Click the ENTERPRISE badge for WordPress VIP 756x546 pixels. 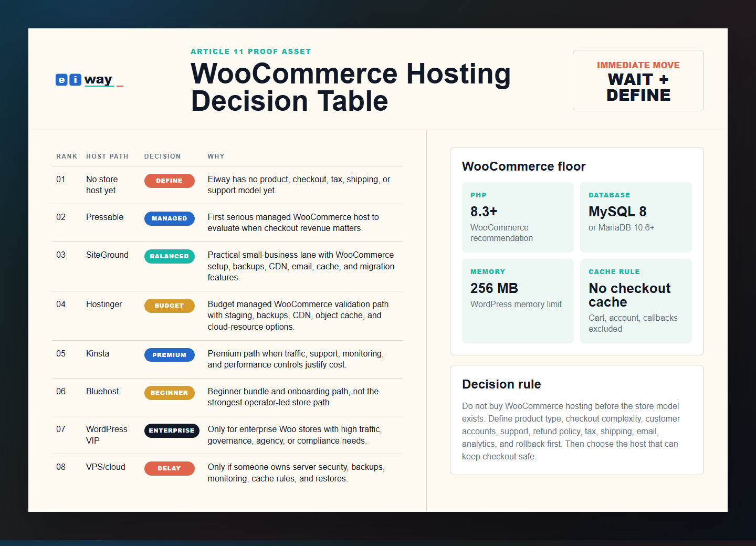pyautogui.click(x=172, y=430)
